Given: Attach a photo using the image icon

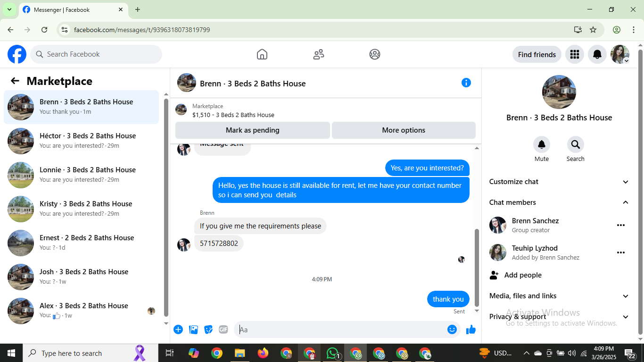Looking at the screenshot, I should point(193,329).
